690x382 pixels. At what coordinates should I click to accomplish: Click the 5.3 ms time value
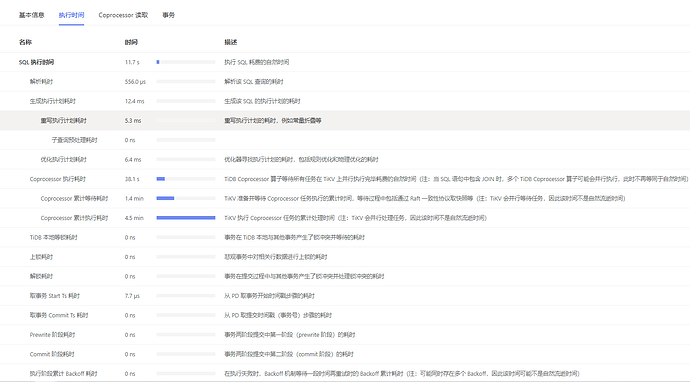coord(133,121)
